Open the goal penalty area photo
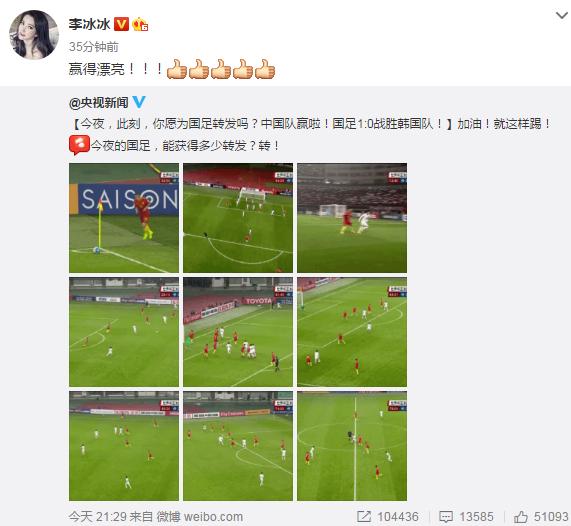The height and width of the screenshot is (526, 571). point(238,218)
